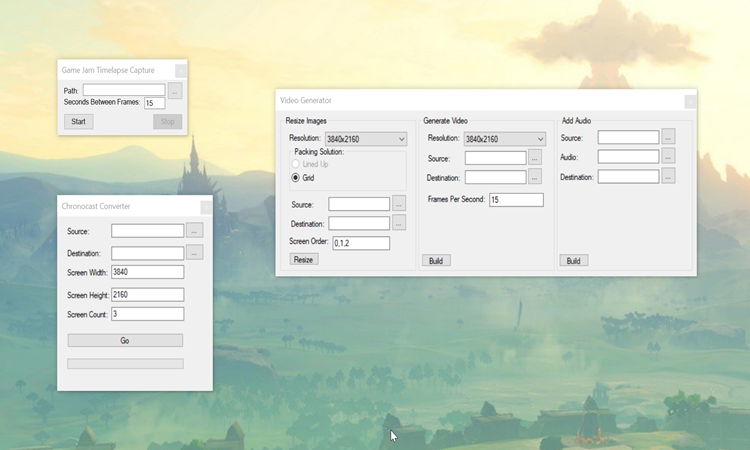Browse for Source in Resize Images
The image size is (750, 450).
point(399,203)
